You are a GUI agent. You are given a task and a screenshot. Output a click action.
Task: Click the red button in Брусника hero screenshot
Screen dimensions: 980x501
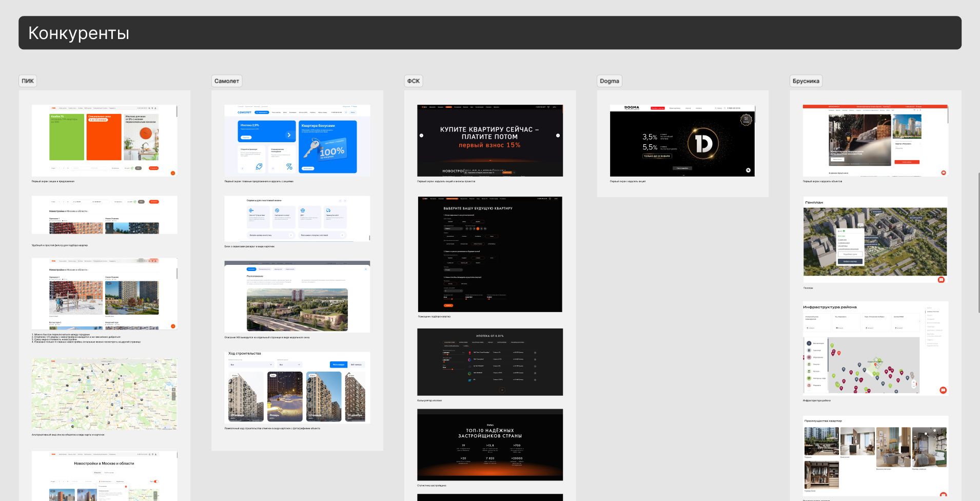pyautogui.click(x=907, y=162)
